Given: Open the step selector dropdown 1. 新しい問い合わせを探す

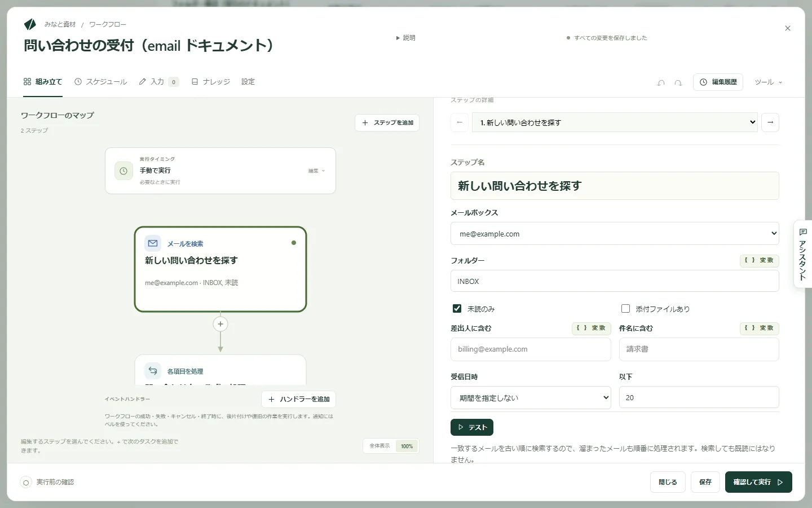Looking at the screenshot, I should coord(615,122).
